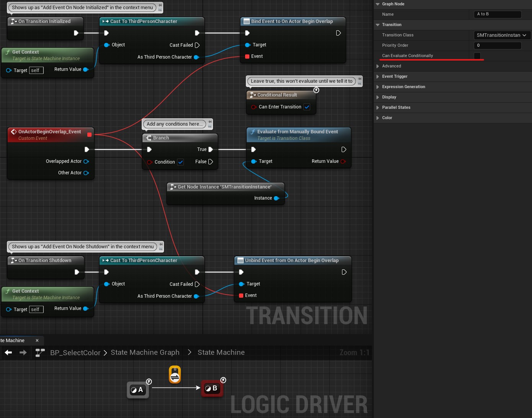Viewport: 532px width, 418px height.
Task: Click the transition icon between states A and B
Action: 175,375
